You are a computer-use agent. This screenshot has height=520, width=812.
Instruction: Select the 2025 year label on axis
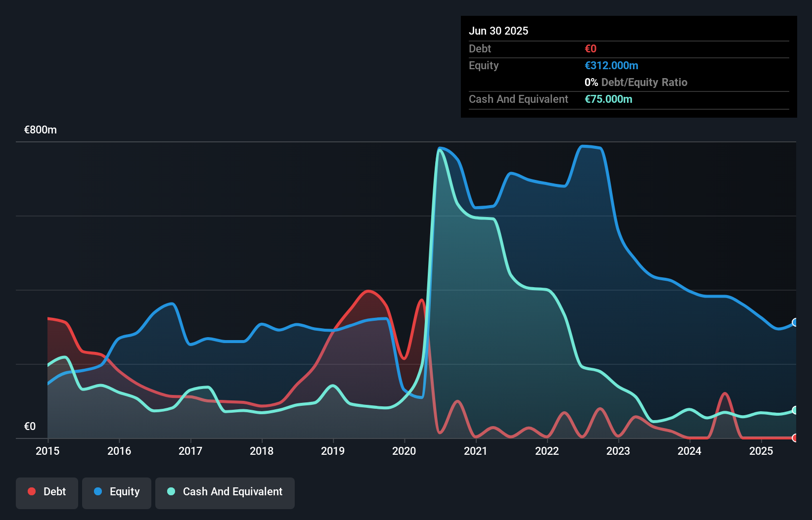coord(761,451)
